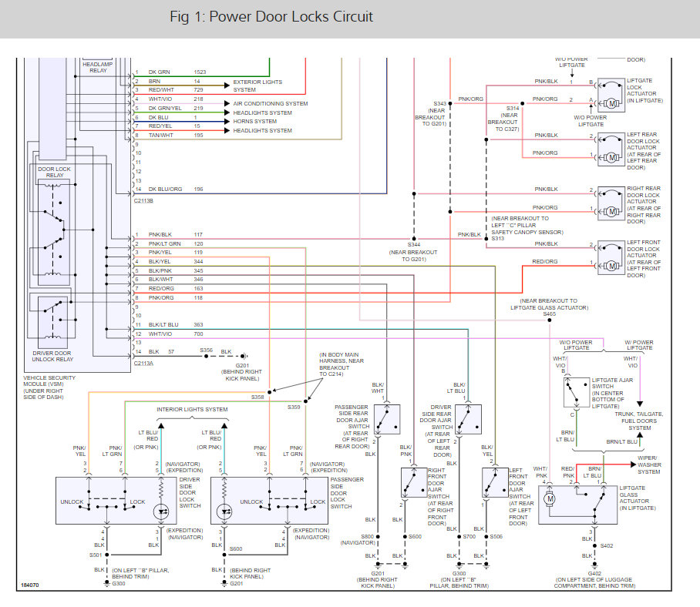This screenshot has height=607, width=700.
Task: Click the title 'Fig 1: Power Door Locks Circuit'
Action: [x=271, y=17]
